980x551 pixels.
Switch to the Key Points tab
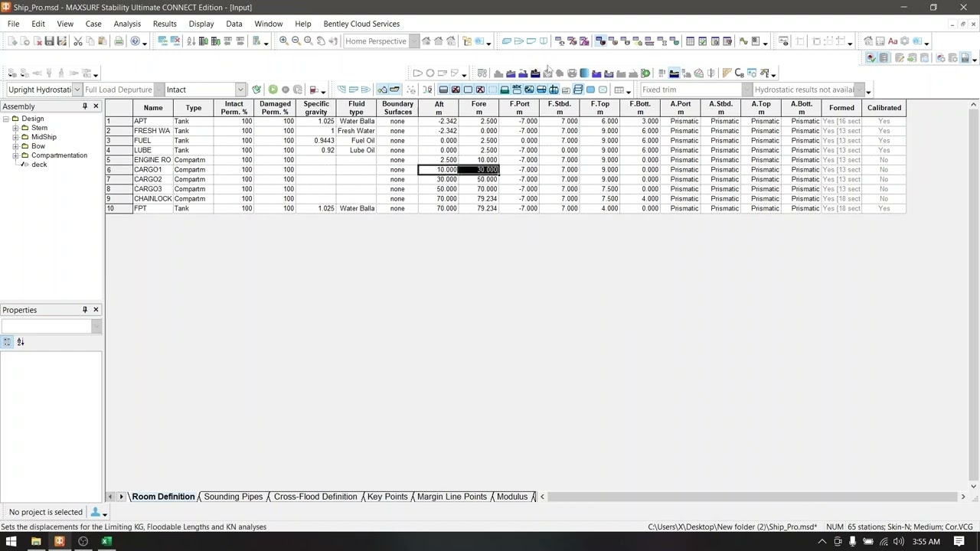(387, 497)
